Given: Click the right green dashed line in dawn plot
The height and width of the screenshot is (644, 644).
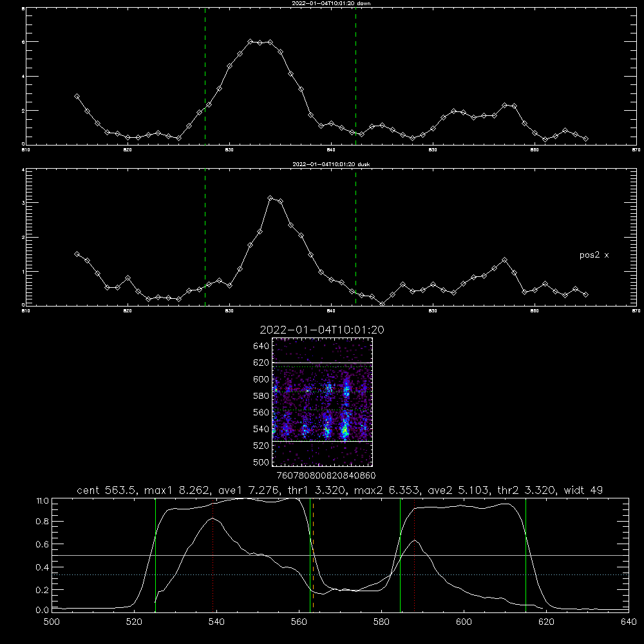Looking at the screenshot, I should (355, 76).
